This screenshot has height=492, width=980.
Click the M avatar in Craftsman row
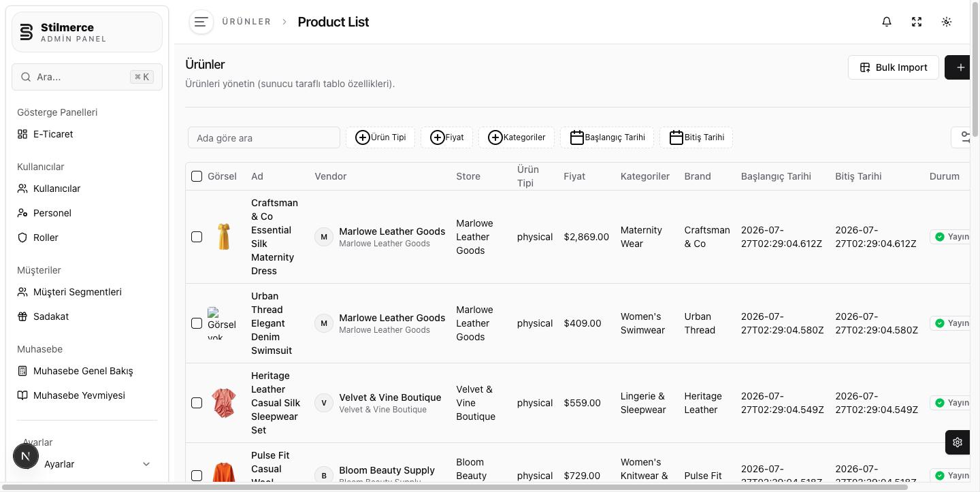tap(324, 237)
